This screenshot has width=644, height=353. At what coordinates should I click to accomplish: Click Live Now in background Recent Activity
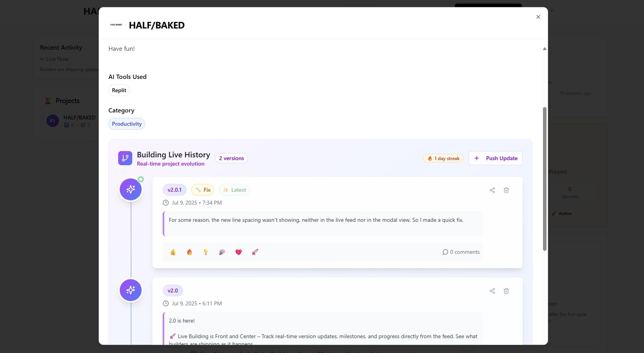coord(57,59)
